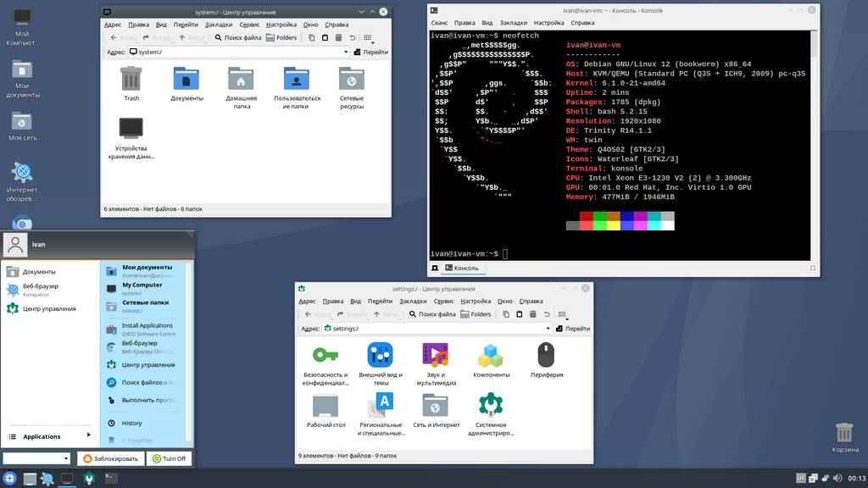This screenshot has width=868, height=488.
Task: Open the 'Периферия' mouse icon
Action: pyautogui.click(x=546, y=355)
